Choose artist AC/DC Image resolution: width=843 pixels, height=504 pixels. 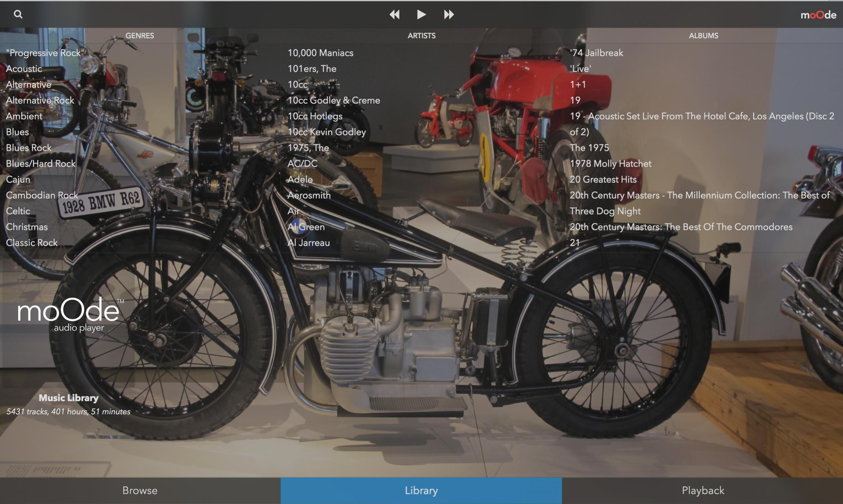tap(302, 164)
